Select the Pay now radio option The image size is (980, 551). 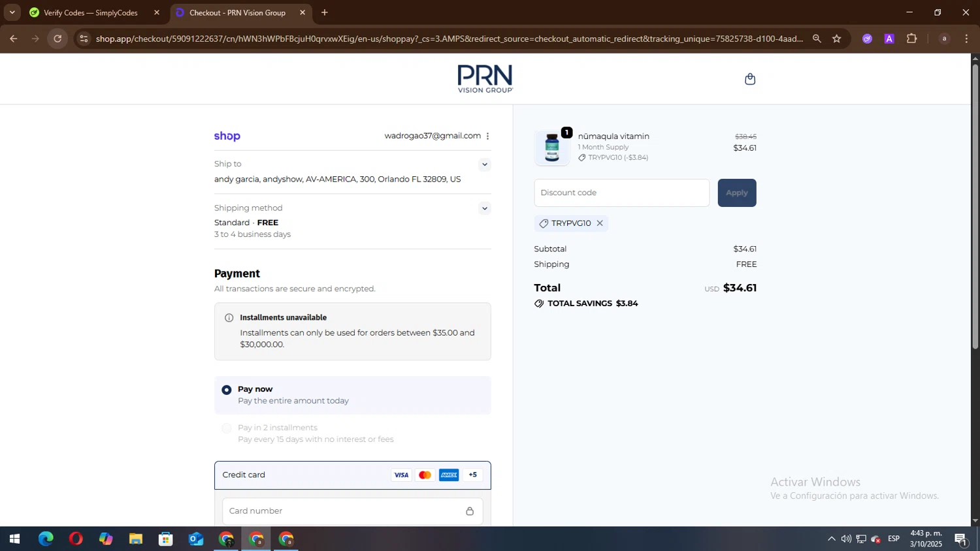[x=227, y=390]
